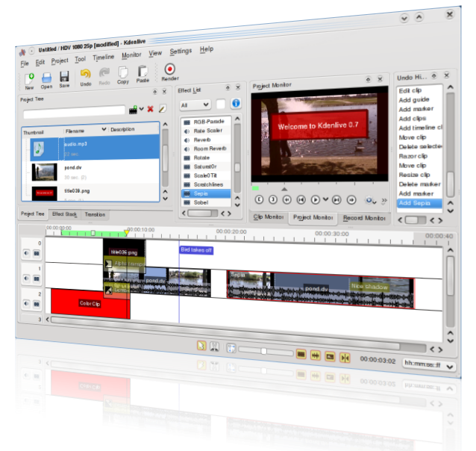Open the play button dropdown arrow

coord(325,199)
